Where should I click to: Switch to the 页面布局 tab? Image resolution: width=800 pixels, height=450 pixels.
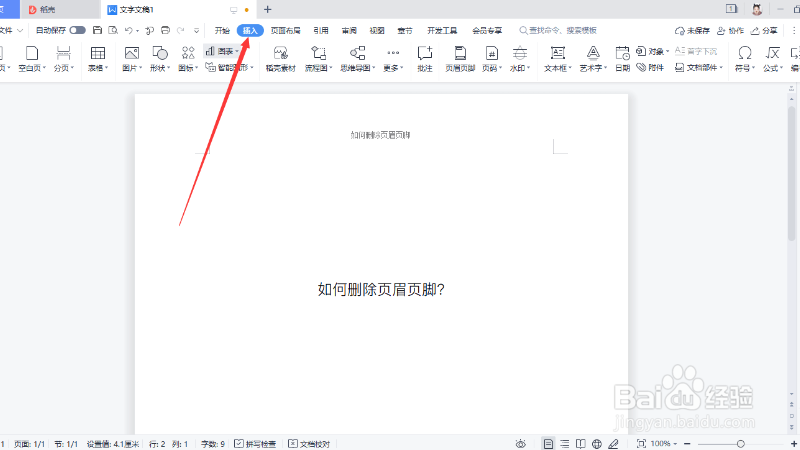tap(286, 31)
